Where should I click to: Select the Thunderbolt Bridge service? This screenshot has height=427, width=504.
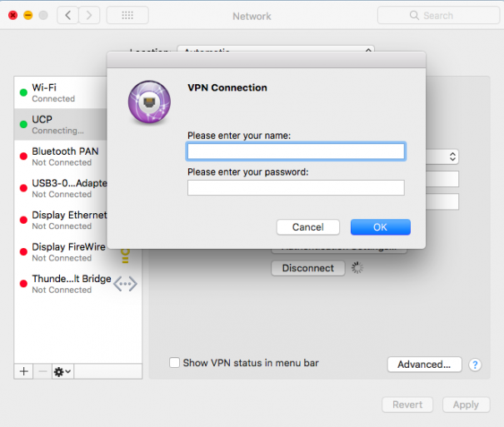tap(77, 284)
